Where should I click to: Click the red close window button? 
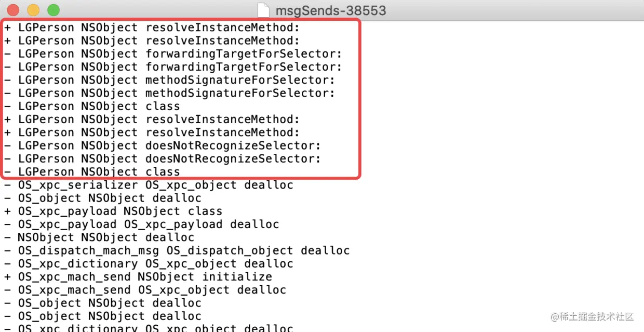coord(14,10)
